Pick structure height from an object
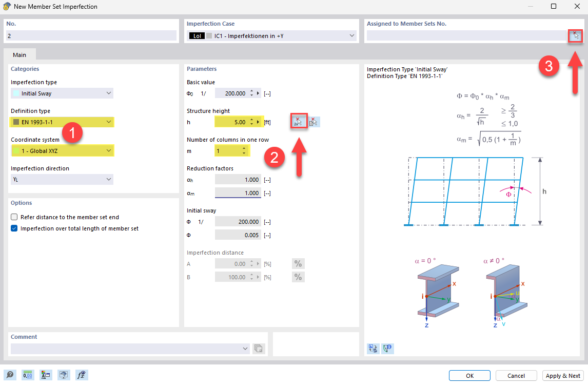This screenshot has width=588, height=385. coord(313,121)
